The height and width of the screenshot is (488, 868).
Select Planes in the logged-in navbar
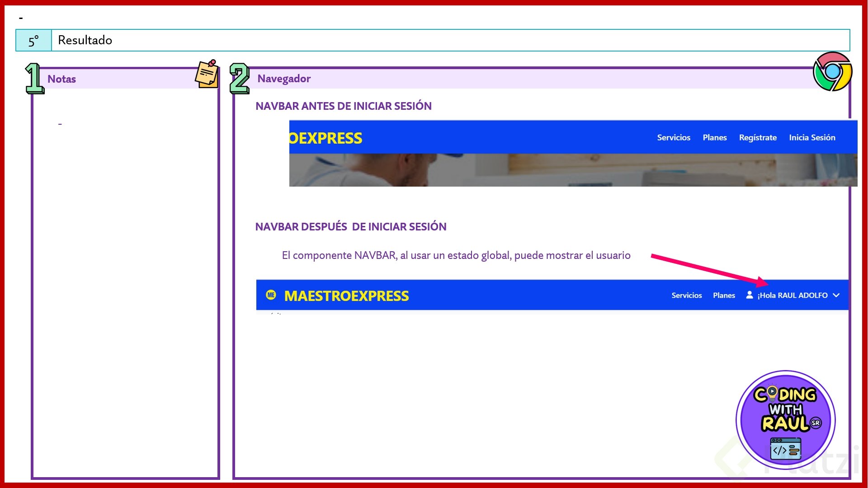pos(724,296)
